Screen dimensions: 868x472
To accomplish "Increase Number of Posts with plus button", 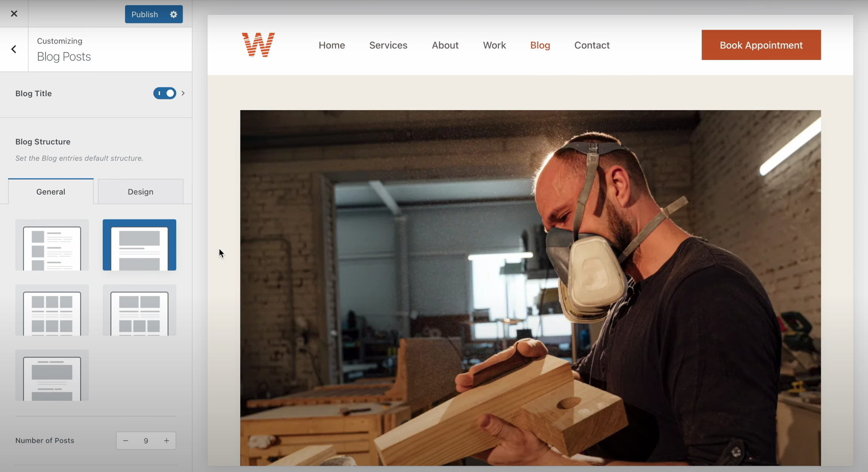I will (x=167, y=441).
